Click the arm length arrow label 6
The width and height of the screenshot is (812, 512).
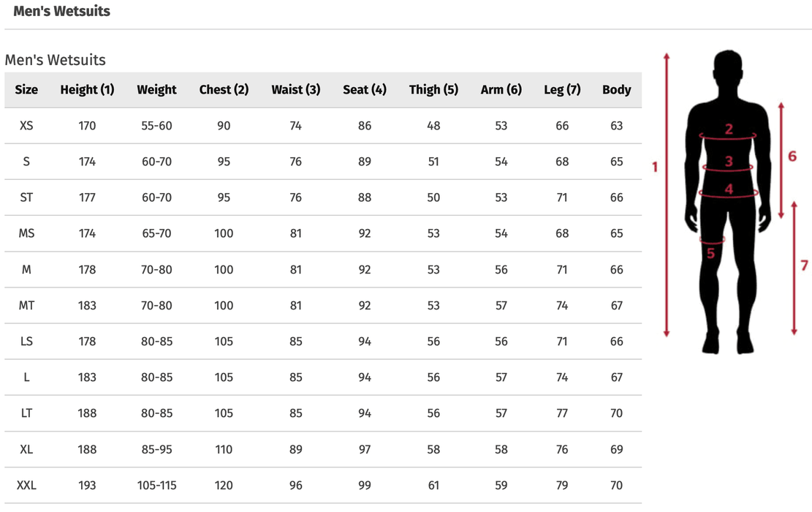[x=792, y=157]
